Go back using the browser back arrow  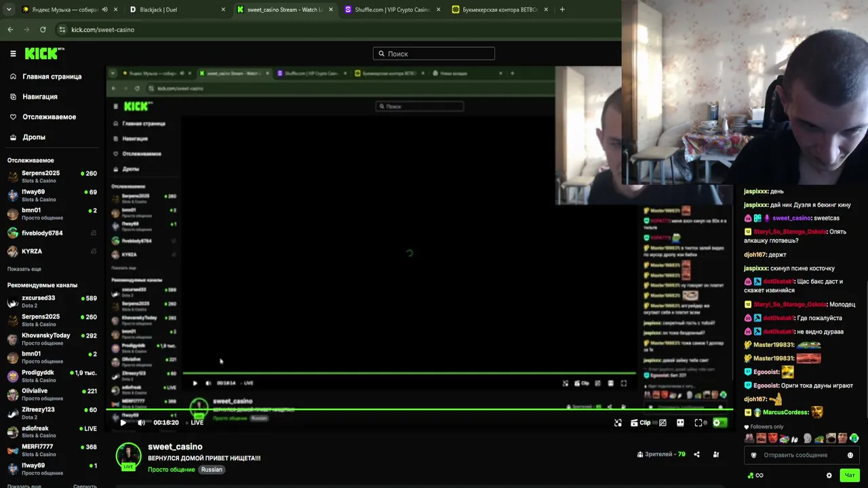[10, 30]
